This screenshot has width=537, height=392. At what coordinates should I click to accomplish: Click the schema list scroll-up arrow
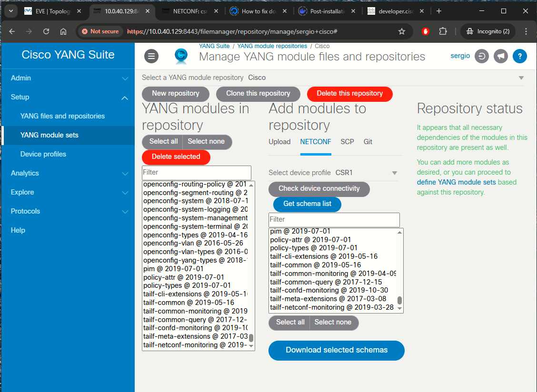(x=399, y=233)
